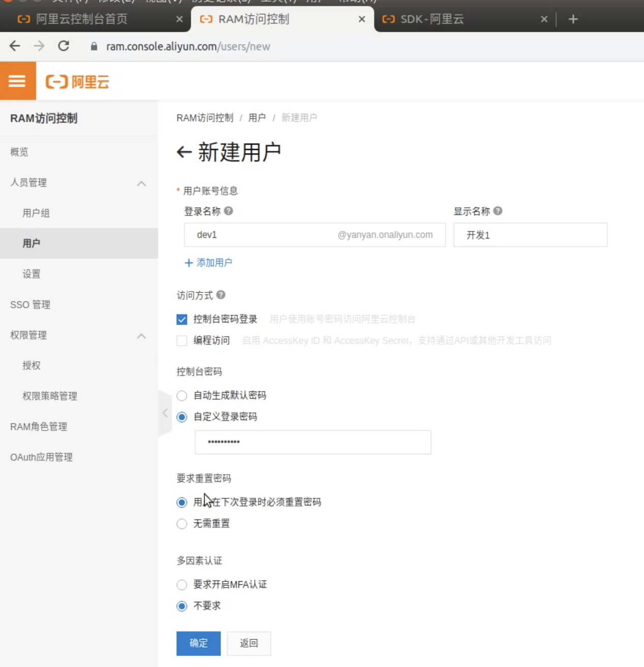Switch to 阿里云控制台首页 tab
Screen dimensions: 644x667
pyautogui.click(x=81, y=19)
